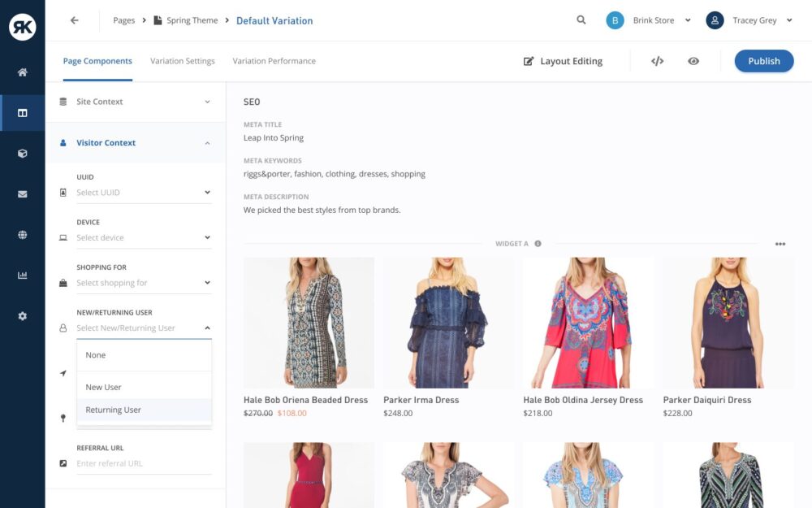Switch to Variation Settings tab
Image resolution: width=812 pixels, height=508 pixels.
pos(183,61)
